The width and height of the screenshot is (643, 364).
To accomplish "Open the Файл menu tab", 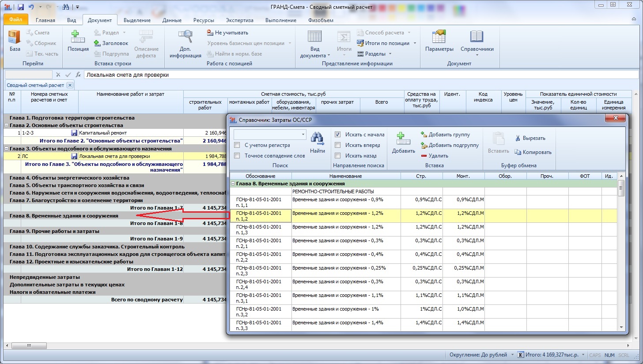I will pyautogui.click(x=16, y=20).
